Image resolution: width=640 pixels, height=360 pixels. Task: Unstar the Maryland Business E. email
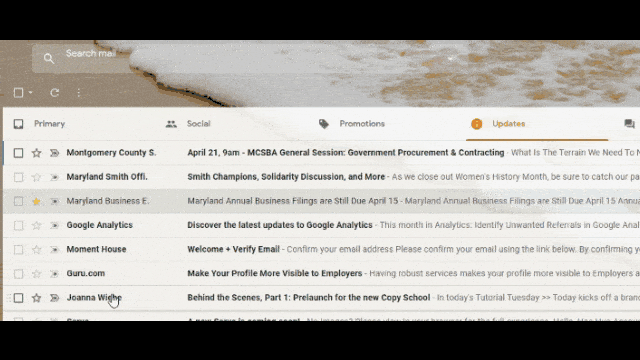[x=36, y=201]
